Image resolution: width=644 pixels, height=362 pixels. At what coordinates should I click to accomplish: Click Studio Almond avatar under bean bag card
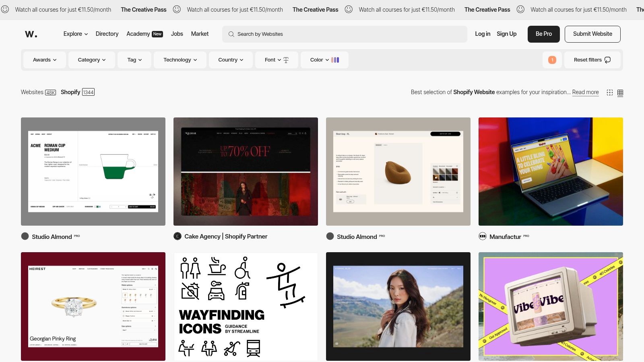tap(330, 237)
